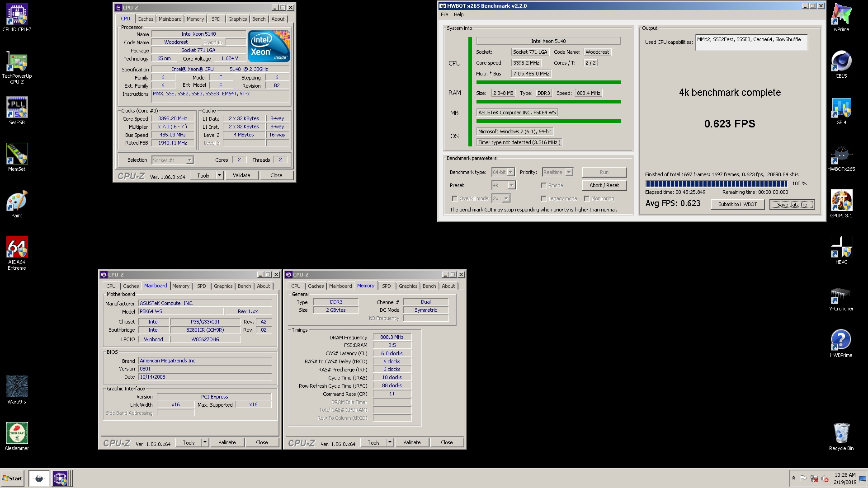The height and width of the screenshot is (488, 868).
Task: Launch GB 4 Geekbench shortcut
Action: 841,111
